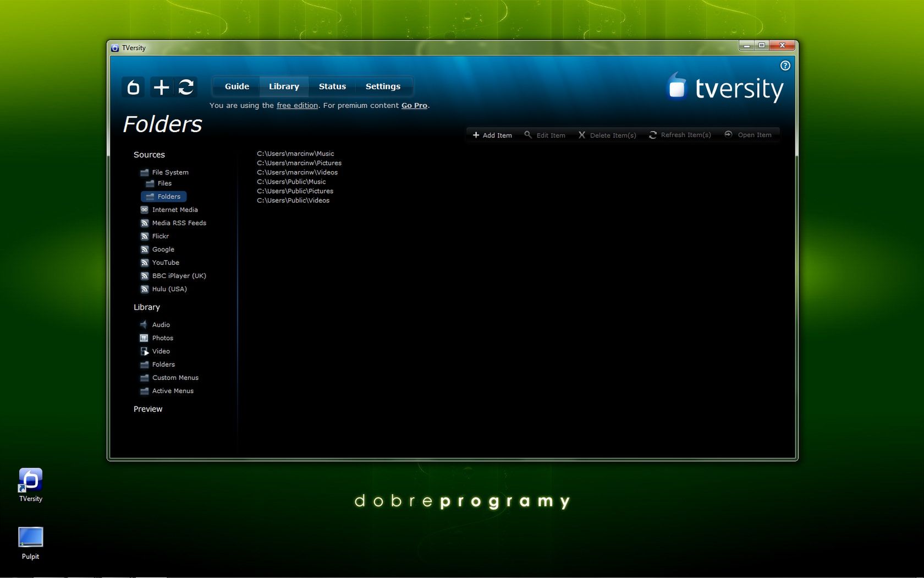Click the Photos icon in Library

pos(144,338)
